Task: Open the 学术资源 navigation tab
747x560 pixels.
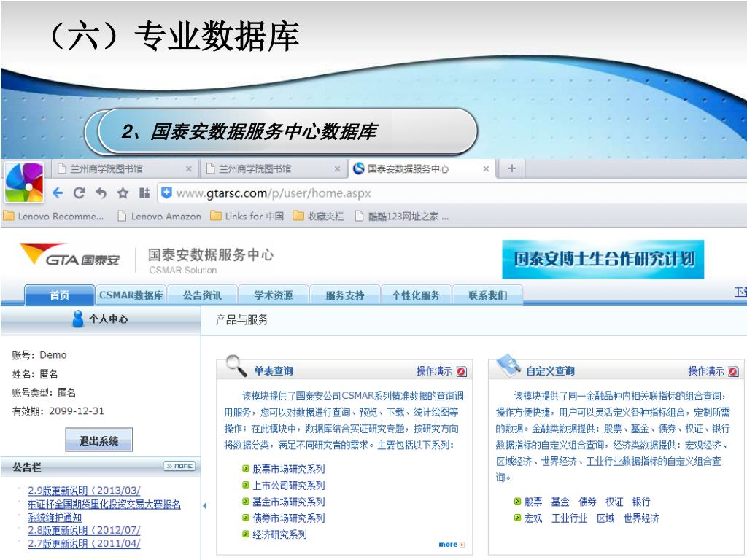Action: 274,295
